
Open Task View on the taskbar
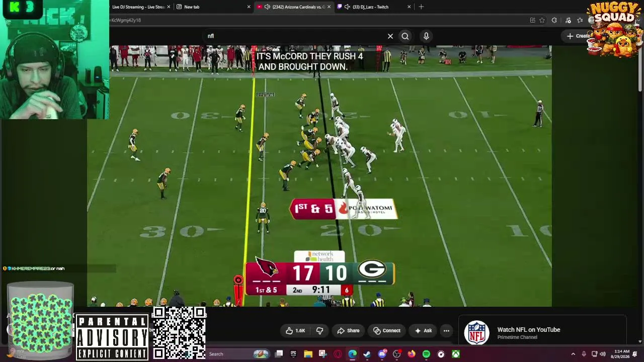click(279, 354)
